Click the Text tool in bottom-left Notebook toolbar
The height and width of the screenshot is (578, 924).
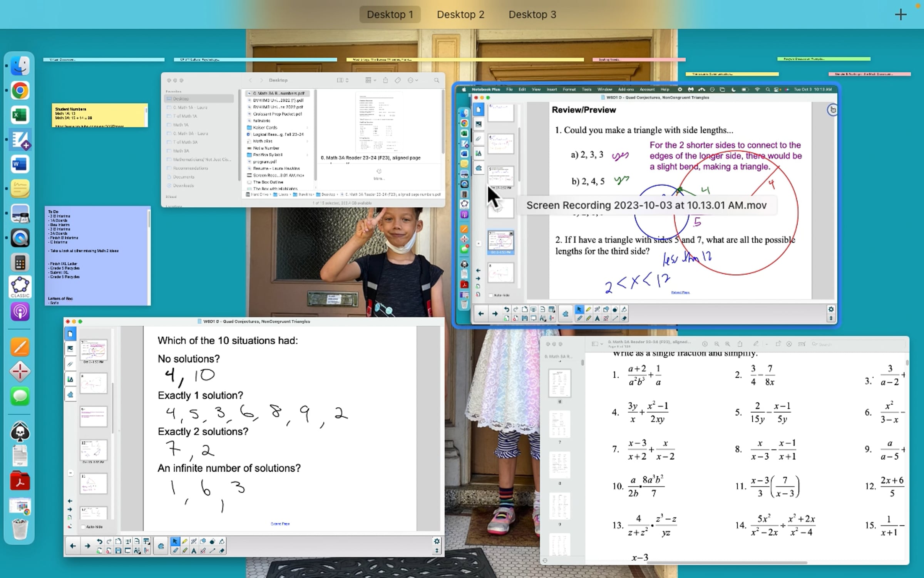tap(194, 551)
